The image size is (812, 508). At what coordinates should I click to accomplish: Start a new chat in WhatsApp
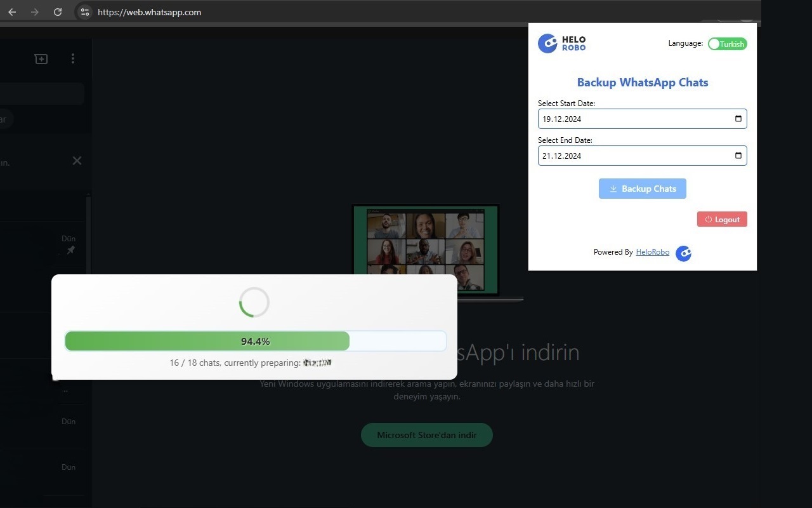(x=41, y=58)
